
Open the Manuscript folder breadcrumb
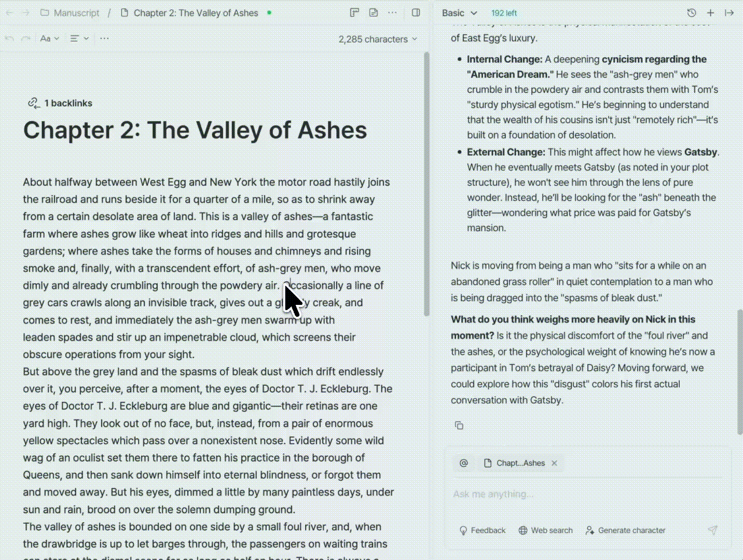pyautogui.click(x=70, y=13)
